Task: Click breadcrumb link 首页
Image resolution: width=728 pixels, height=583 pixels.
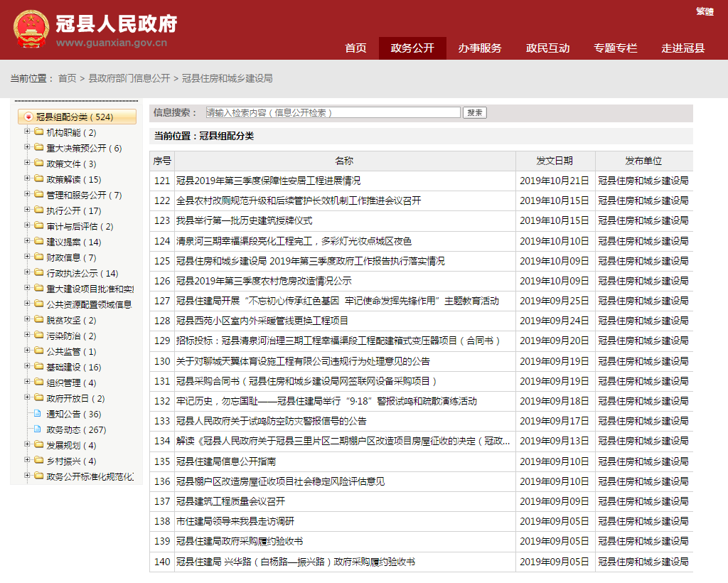Action: point(68,78)
